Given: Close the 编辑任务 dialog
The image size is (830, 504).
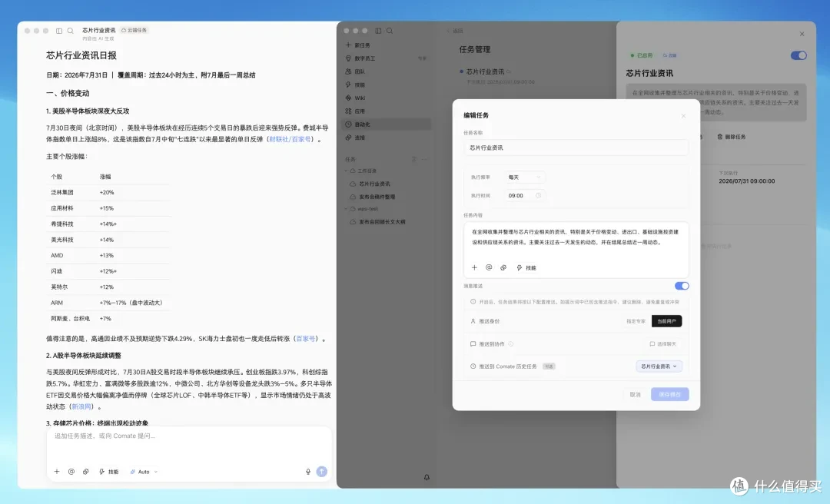Looking at the screenshot, I should (683, 115).
